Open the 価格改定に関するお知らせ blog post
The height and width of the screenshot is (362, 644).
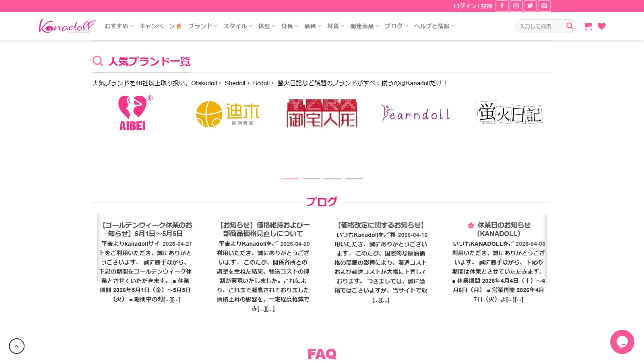381,225
